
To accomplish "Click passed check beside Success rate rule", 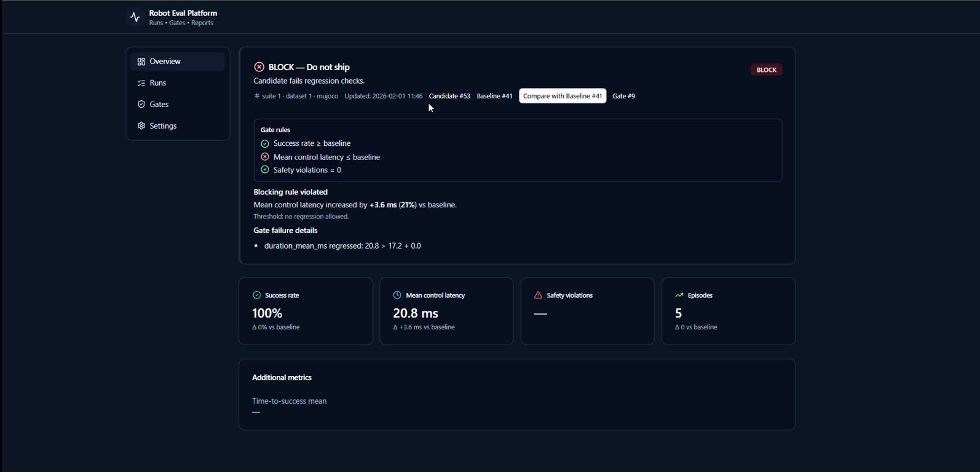I will (x=265, y=143).
